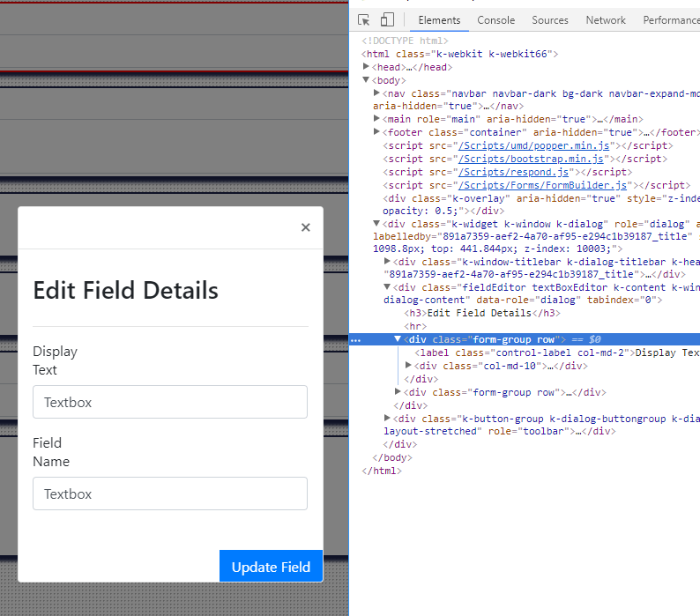Collapse the selected form-group row div
Image resolution: width=700 pixels, height=616 pixels.
pos(398,339)
